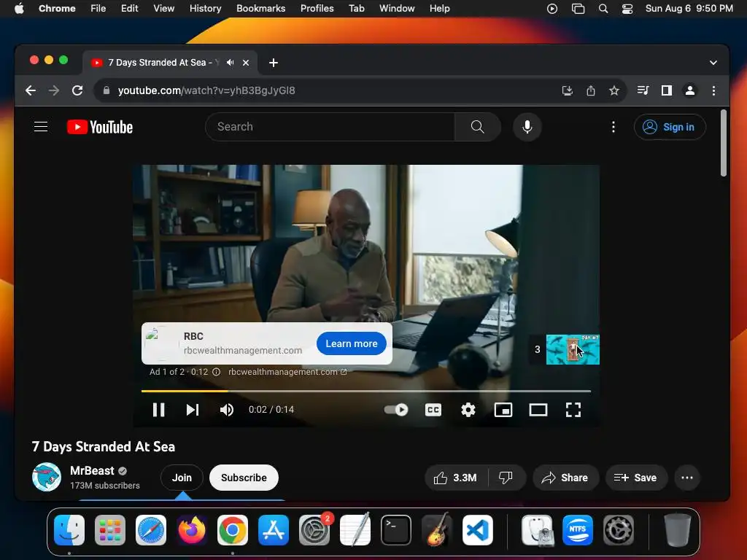Viewport: 747px width, 560px height.
Task: Mute tab audio speaker icon
Action: (230, 63)
